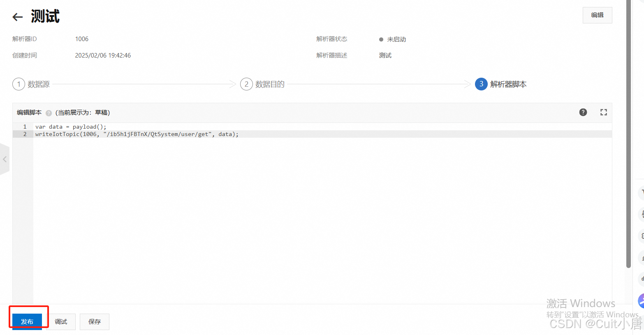Go back with the left arrow icon
Viewport: 644px width, 335px height.
pos(17,17)
